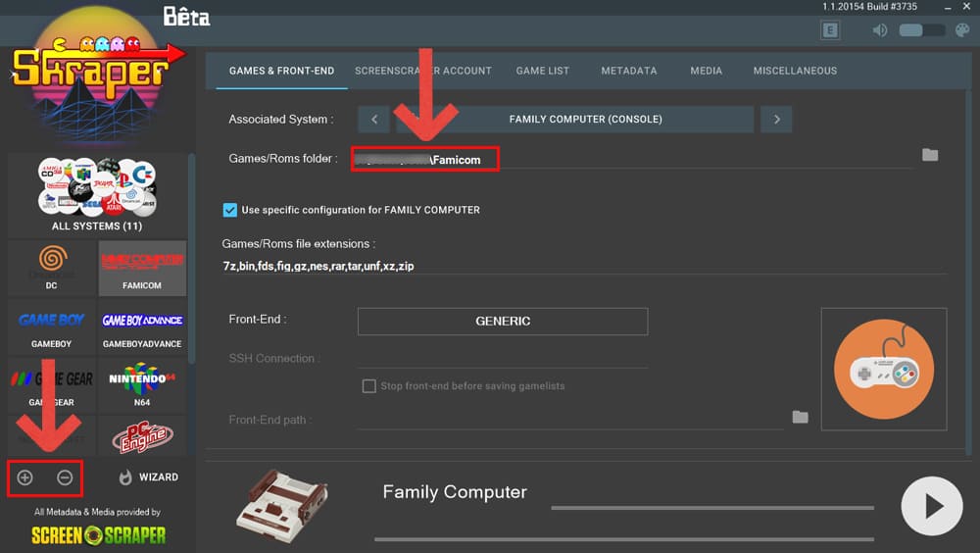Screen dimensions: 980x553
Task: Select the N64 system tile
Action: click(142, 386)
